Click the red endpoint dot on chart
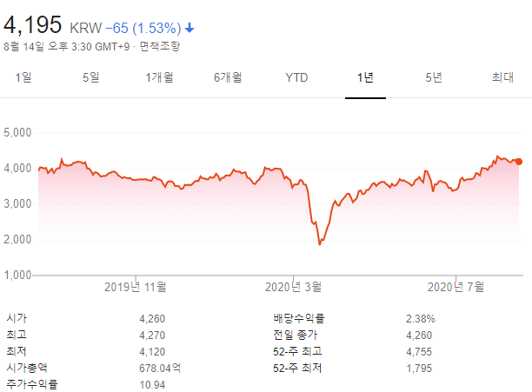The height and width of the screenshot is (392, 532). coord(519,162)
